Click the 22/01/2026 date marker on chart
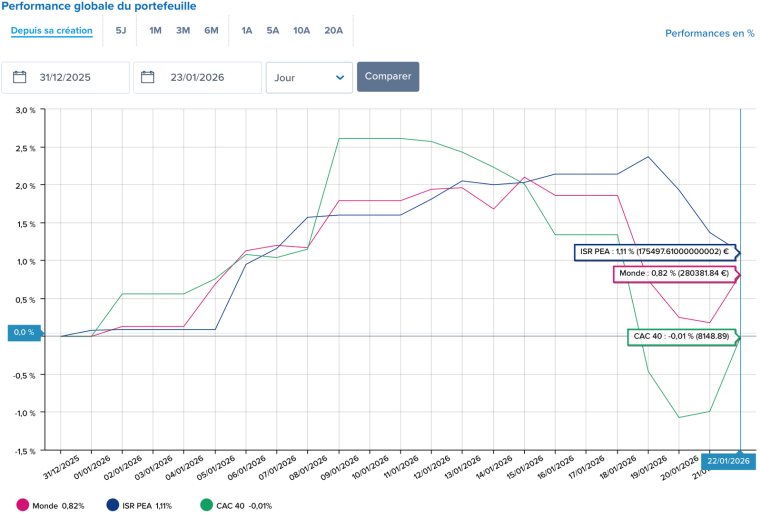 [x=727, y=460]
